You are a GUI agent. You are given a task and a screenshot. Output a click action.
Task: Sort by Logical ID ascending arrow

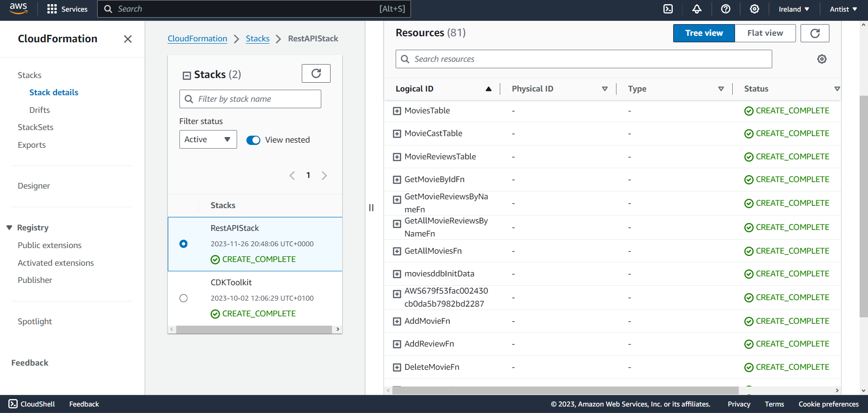coord(489,89)
